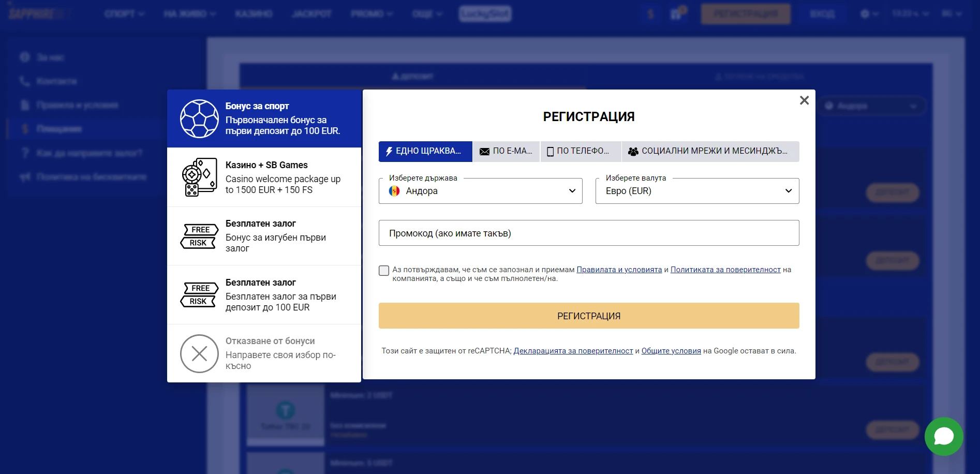This screenshot has height=474, width=980.
Task: Click the phone icon on the phone tab
Action: 551,152
